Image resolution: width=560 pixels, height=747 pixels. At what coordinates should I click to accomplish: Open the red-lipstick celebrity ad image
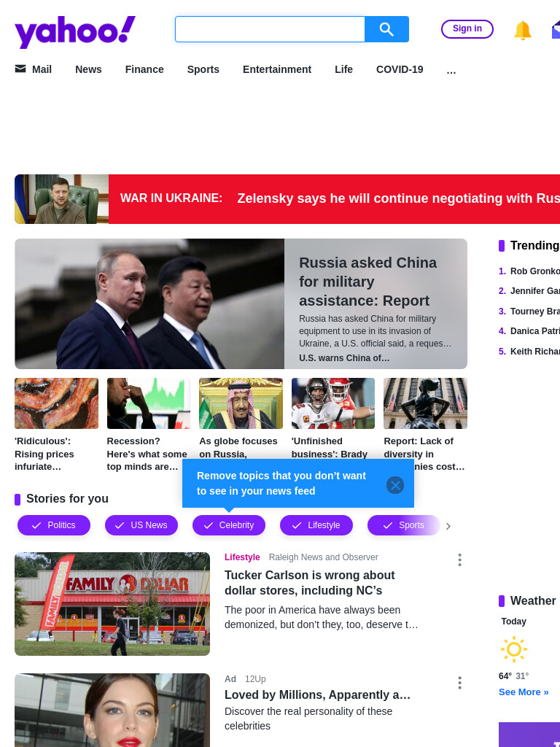click(112, 710)
